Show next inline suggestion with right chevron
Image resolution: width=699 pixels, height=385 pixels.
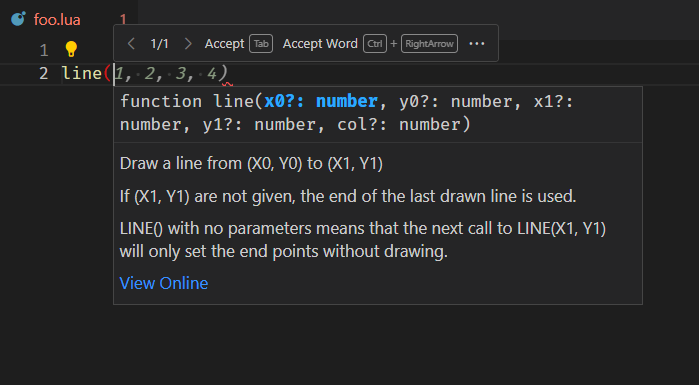click(x=188, y=44)
